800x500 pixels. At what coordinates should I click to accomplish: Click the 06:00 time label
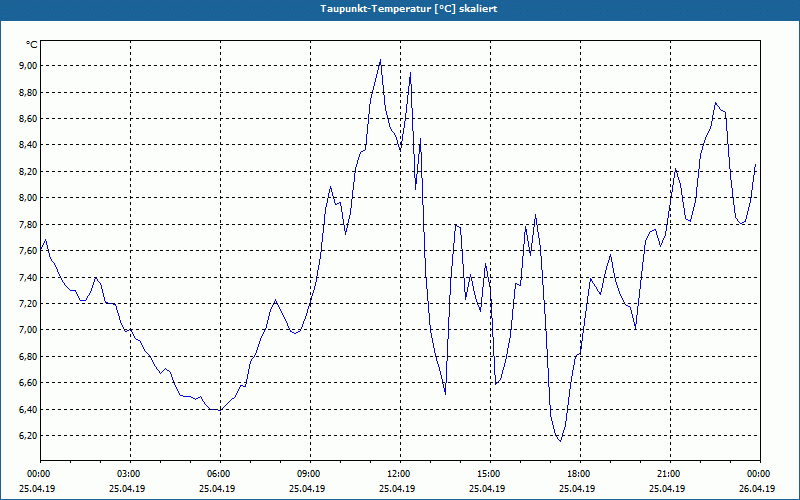click(220, 474)
